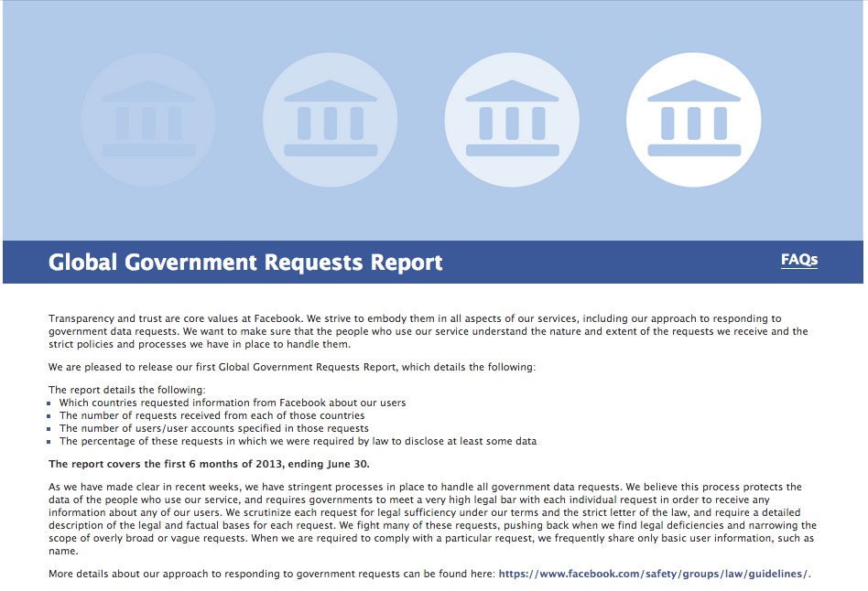Select bullet 'Which countries requested information from Facebook'
This screenshot has width=868, height=591.
233,403
